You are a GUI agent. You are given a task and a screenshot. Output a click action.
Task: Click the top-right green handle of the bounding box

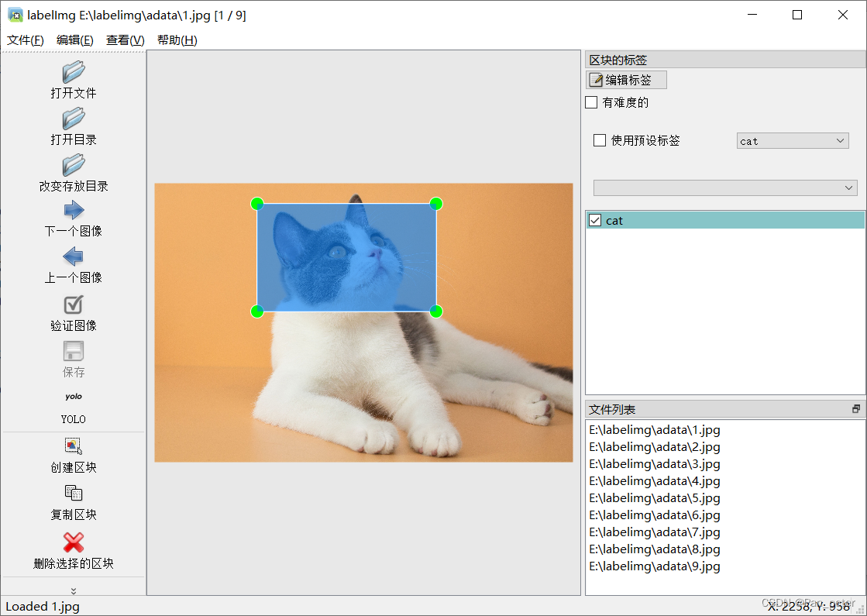pyautogui.click(x=436, y=204)
